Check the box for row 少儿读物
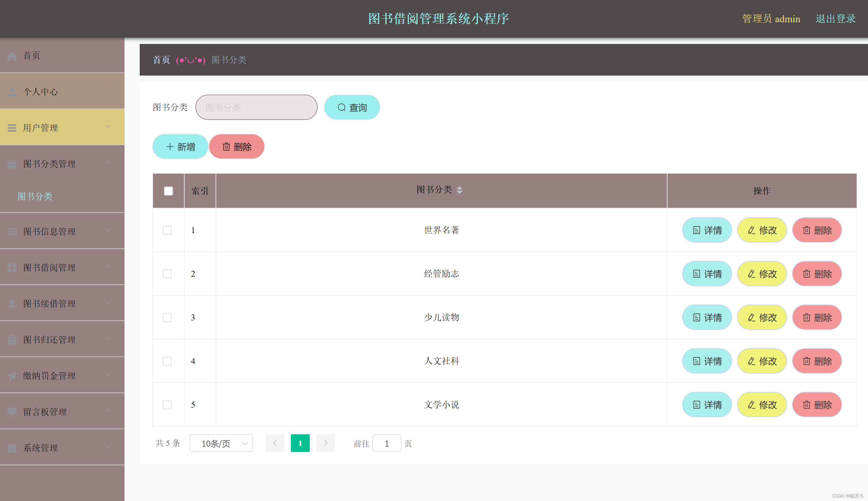 (167, 317)
